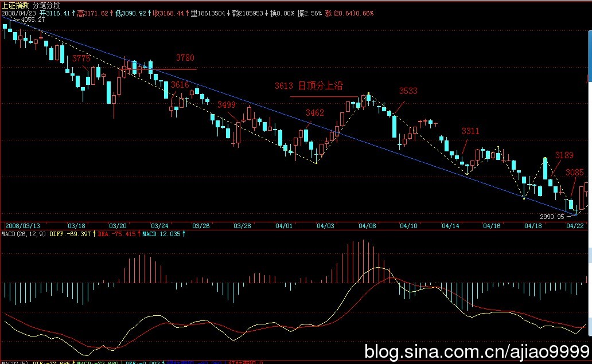
Task: Select the 3613 日顶分上沿 annotation
Action: pyautogui.click(x=308, y=86)
